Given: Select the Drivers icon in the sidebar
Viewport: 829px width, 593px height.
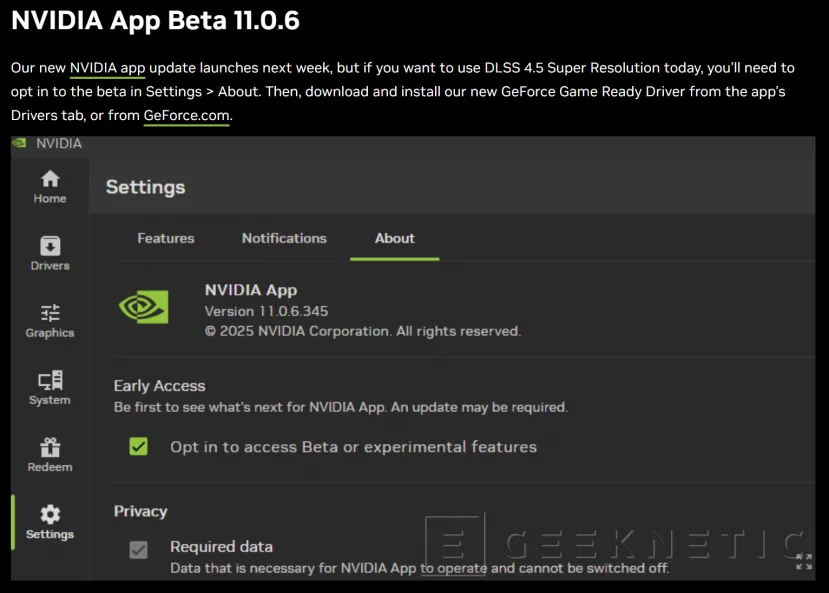Looking at the screenshot, I should click(x=49, y=253).
